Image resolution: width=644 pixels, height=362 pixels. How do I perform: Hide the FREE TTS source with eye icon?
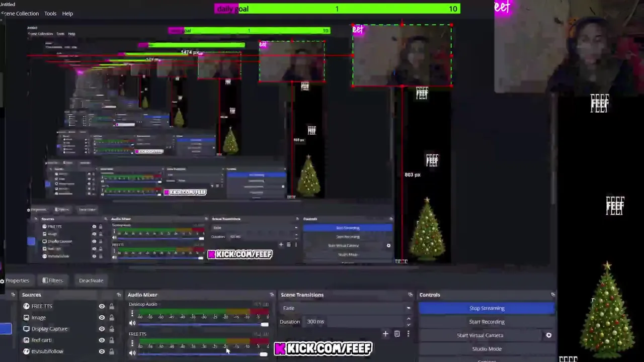[102, 306]
